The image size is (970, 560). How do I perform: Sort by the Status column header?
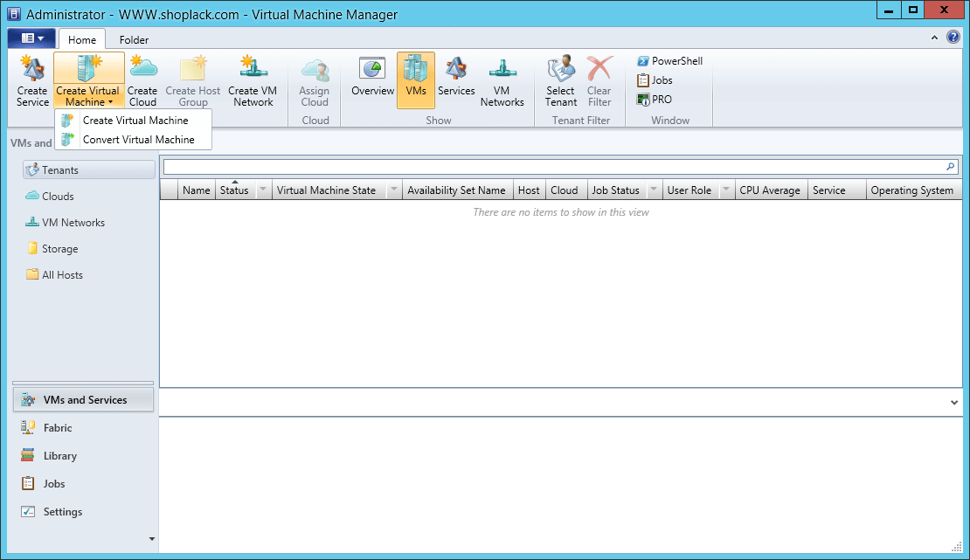coord(235,190)
